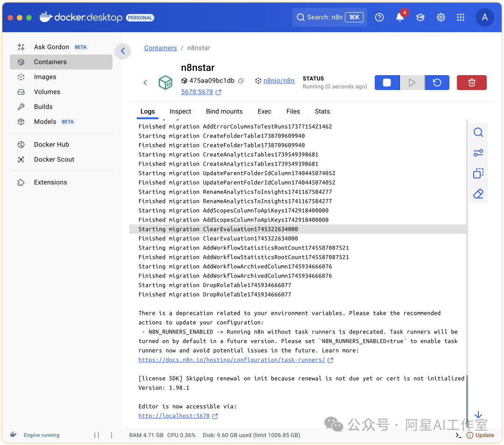This screenshot has width=504, height=445.
Task: Go back with the arrow beside container icon
Action: point(145,83)
